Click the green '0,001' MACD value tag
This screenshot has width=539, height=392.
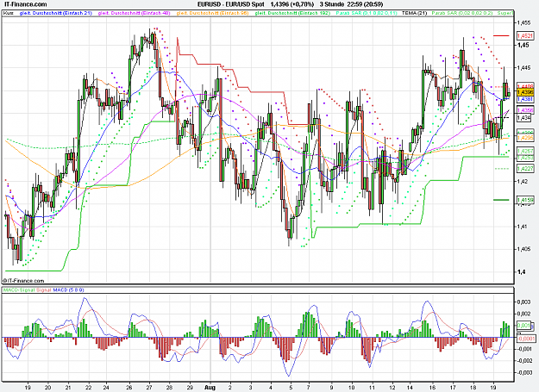[523, 326]
